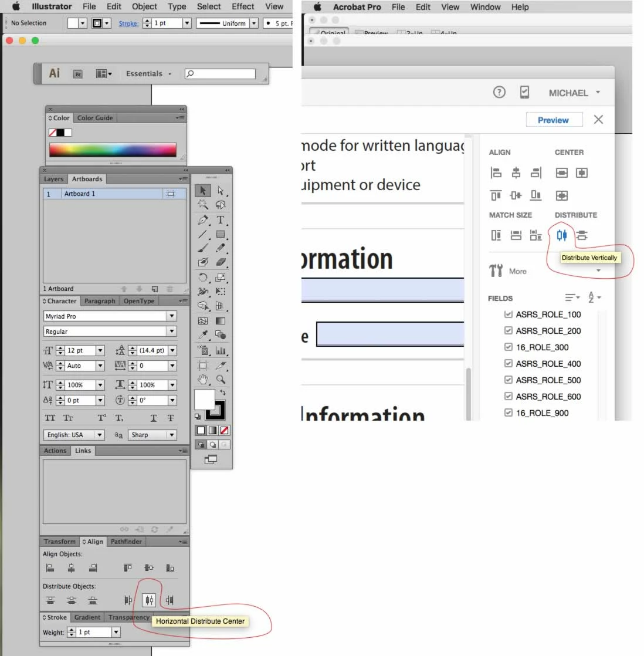Select the Pen tool

203,219
